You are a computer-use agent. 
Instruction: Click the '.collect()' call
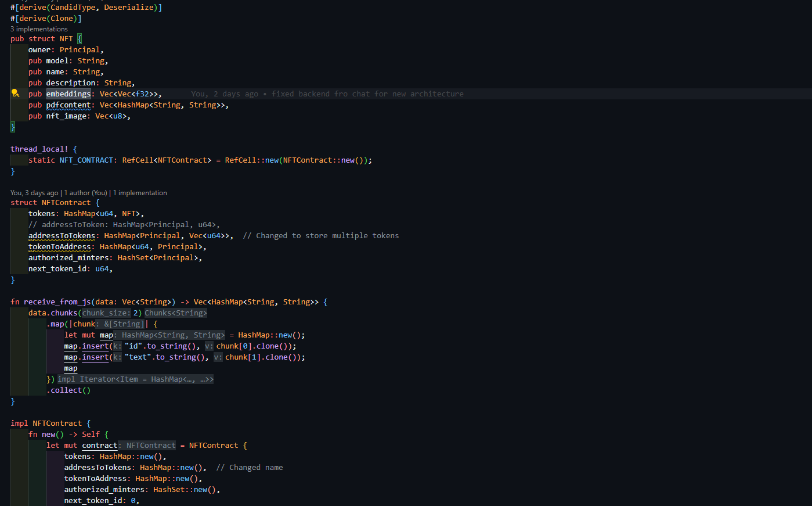(x=68, y=390)
